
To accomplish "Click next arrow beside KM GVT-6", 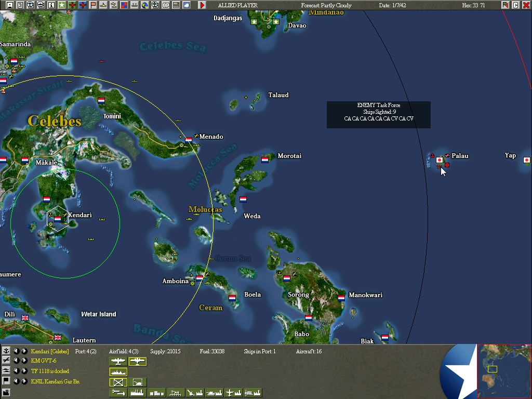I will [x=24, y=361].
